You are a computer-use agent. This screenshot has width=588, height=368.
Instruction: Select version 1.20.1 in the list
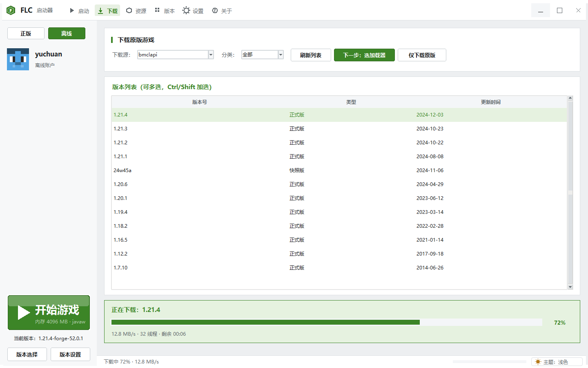click(339, 198)
